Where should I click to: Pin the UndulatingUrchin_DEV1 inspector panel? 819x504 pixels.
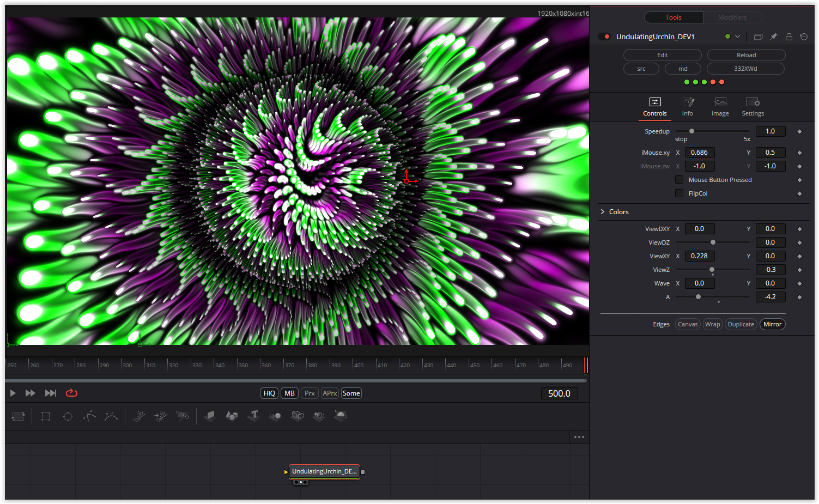tap(773, 37)
